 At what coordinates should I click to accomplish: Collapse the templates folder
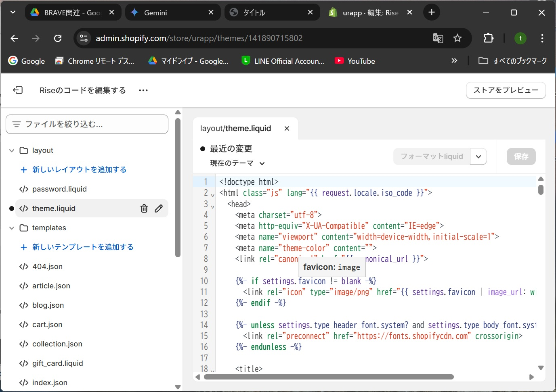(x=12, y=228)
